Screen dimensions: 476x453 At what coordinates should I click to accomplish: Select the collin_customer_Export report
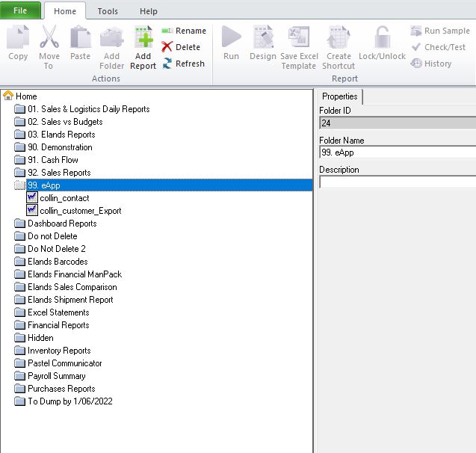click(x=80, y=211)
